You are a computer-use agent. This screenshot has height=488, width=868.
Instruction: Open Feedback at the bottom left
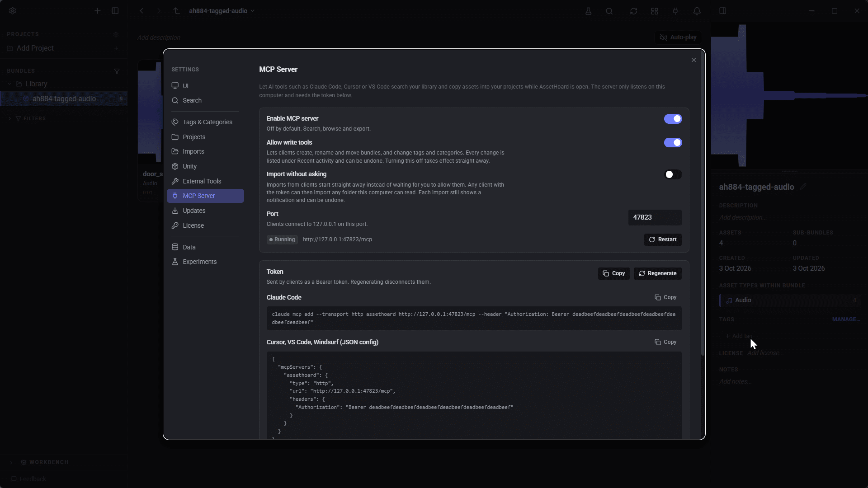[x=28, y=479]
